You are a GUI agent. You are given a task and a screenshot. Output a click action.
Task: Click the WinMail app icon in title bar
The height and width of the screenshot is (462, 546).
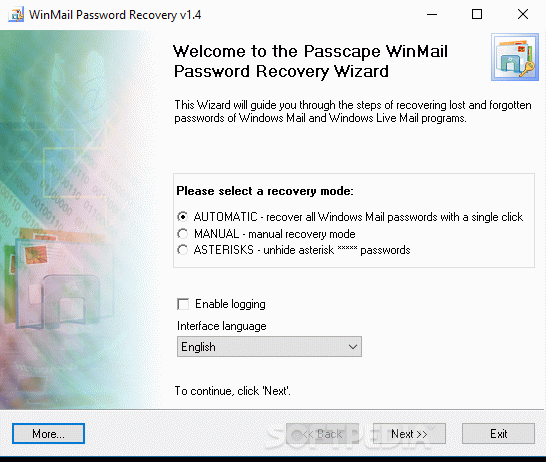[x=16, y=15]
